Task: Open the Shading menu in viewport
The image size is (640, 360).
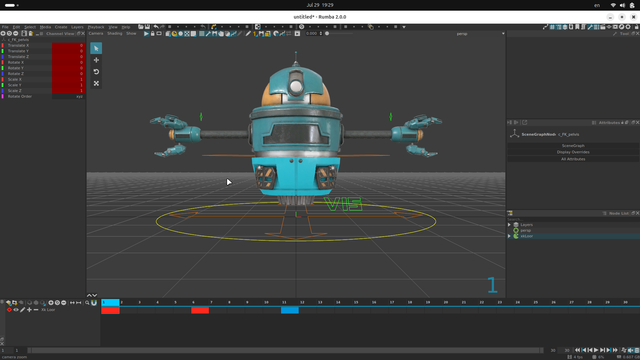Action: click(x=115, y=33)
